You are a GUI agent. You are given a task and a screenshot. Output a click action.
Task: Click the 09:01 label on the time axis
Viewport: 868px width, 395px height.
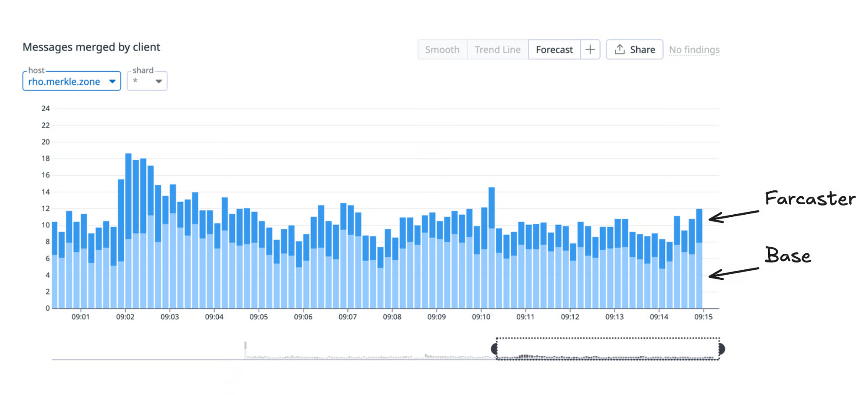pyautogui.click(x=81, y=317)
